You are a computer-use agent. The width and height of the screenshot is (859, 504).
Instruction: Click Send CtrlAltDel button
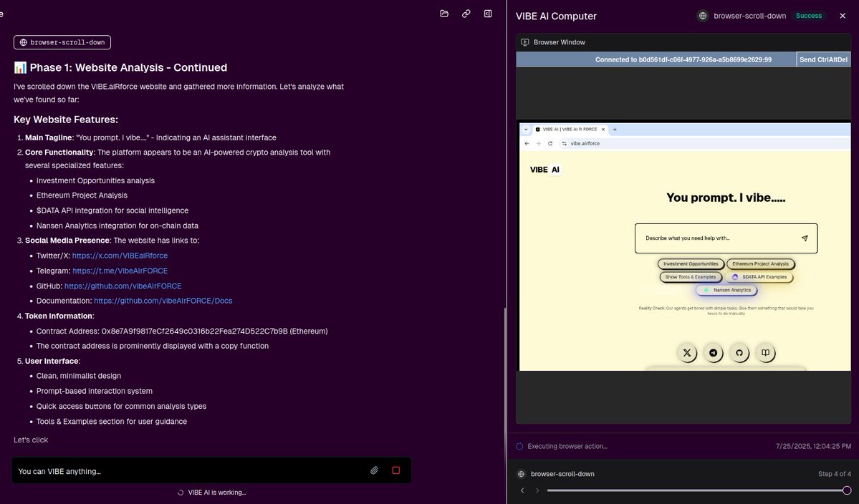[x=823, y=59]
